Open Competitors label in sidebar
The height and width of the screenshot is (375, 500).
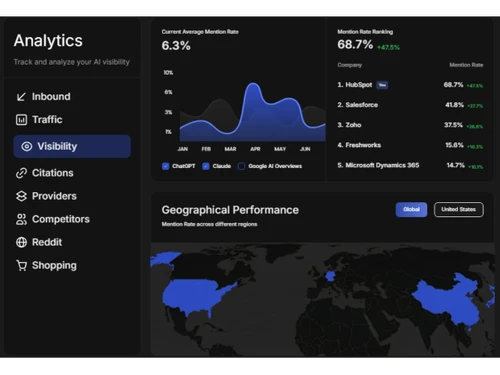(61, 219)
